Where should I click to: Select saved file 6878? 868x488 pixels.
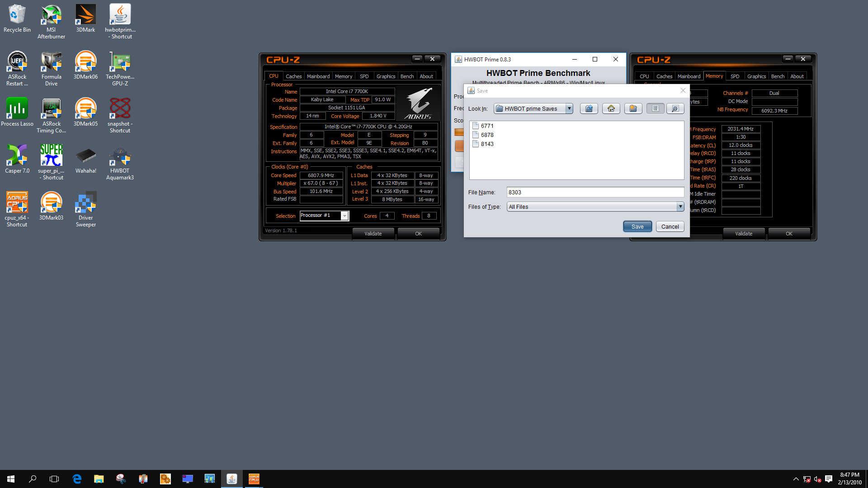tap(483, 135)
